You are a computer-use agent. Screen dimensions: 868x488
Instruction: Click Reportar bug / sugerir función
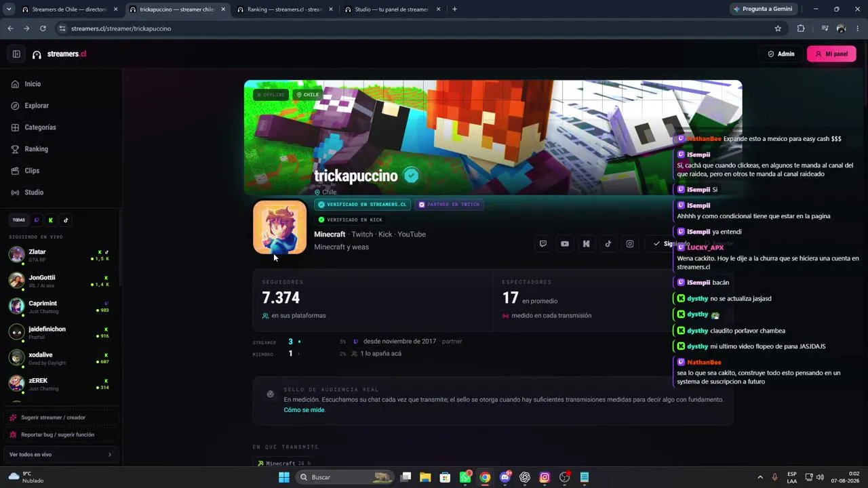point(61,434)
